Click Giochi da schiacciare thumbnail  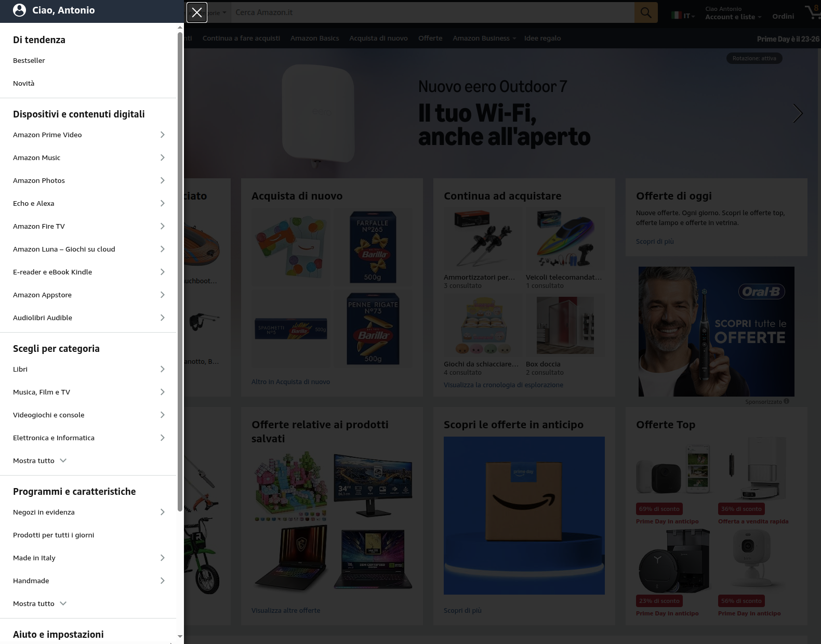click(x=483, y=326)
